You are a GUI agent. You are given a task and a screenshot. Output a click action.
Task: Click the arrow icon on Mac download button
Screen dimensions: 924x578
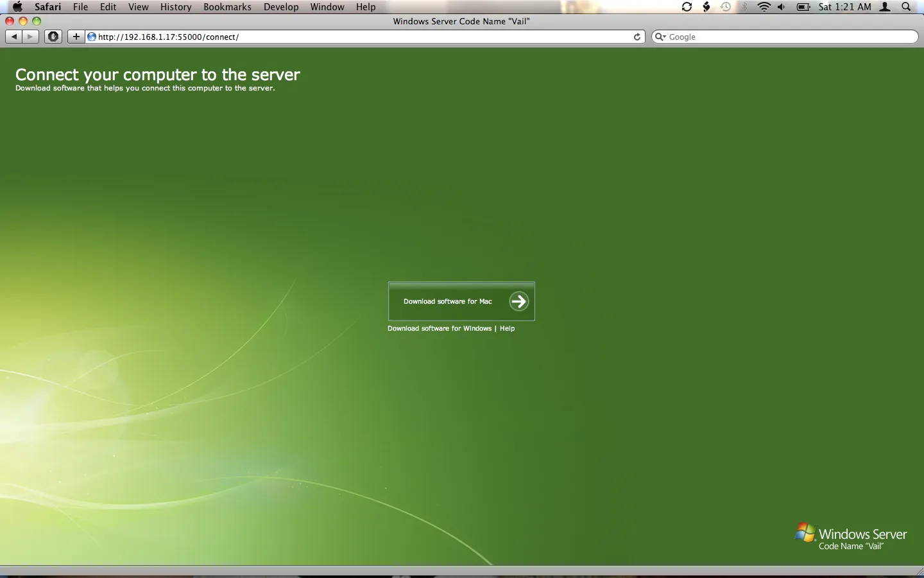(518, 301)
